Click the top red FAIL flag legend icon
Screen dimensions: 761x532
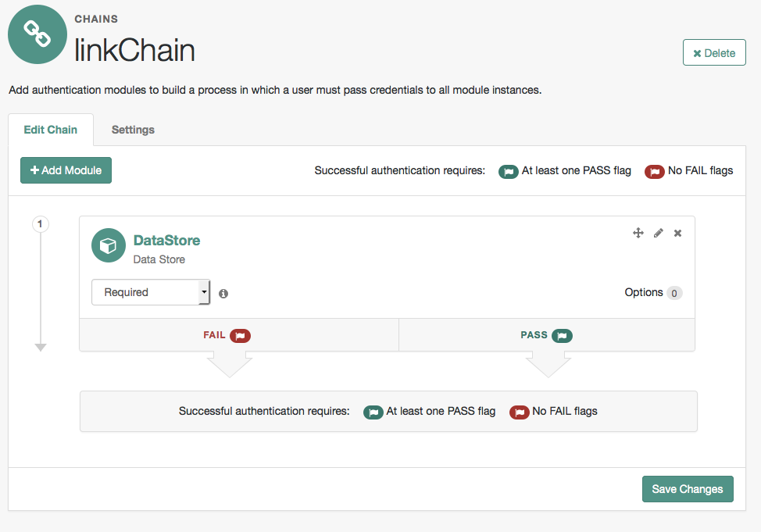tap(655, 171)
